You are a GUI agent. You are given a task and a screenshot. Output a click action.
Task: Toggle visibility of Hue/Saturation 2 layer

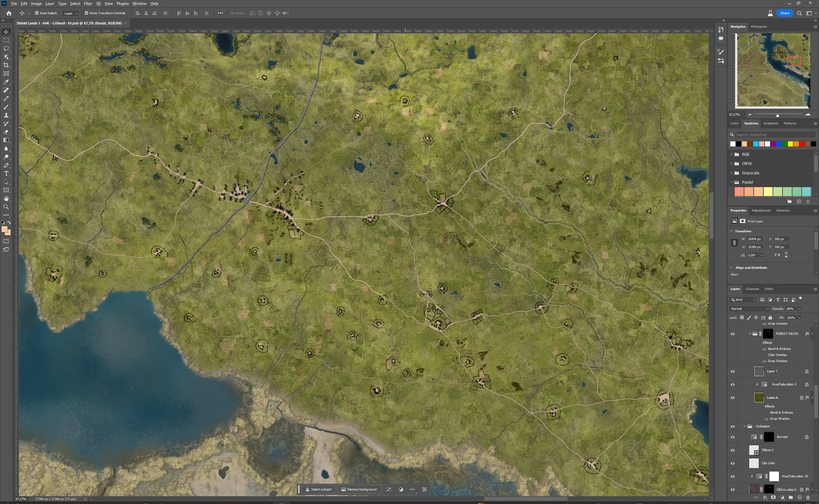coord(732,385)
